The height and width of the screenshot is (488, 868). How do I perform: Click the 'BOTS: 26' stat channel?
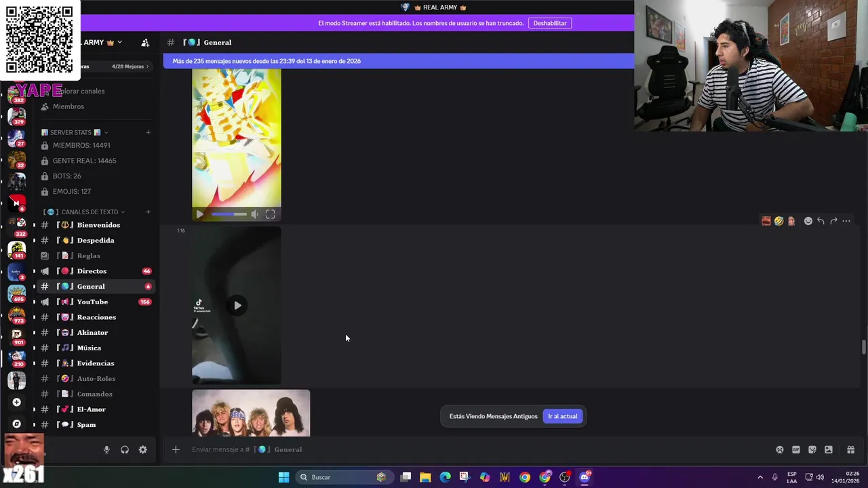pos(96,176)
